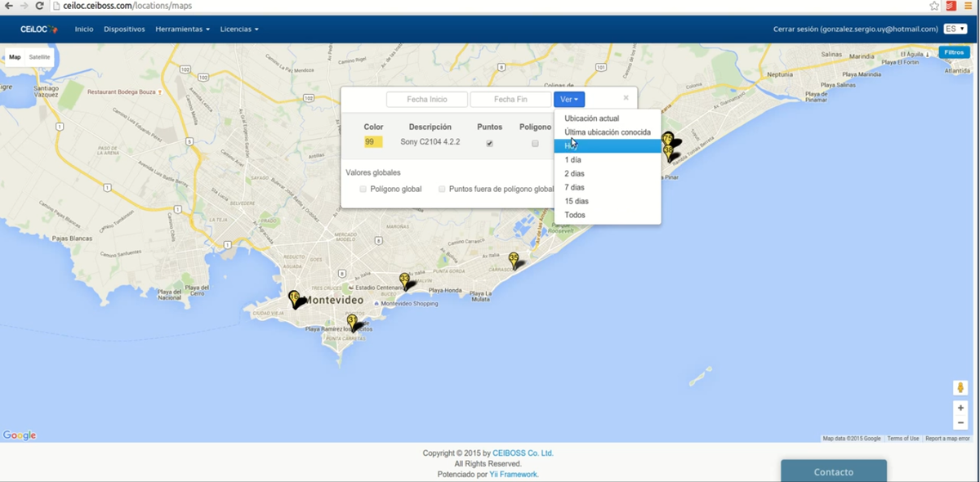Click the red browser extension icon
The width and height of the screenshot is (980, 482).
(x=951, y=6)
